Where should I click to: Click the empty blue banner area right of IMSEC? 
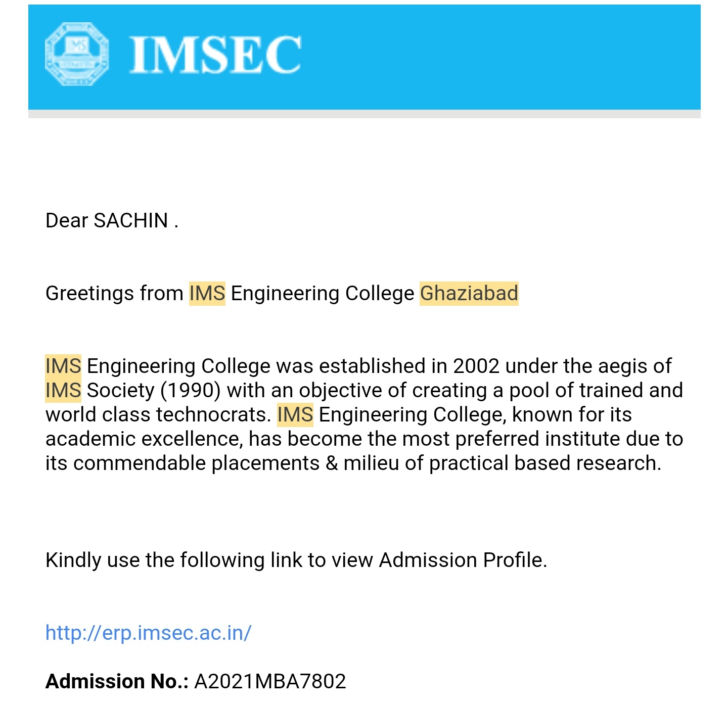(500, 57)
